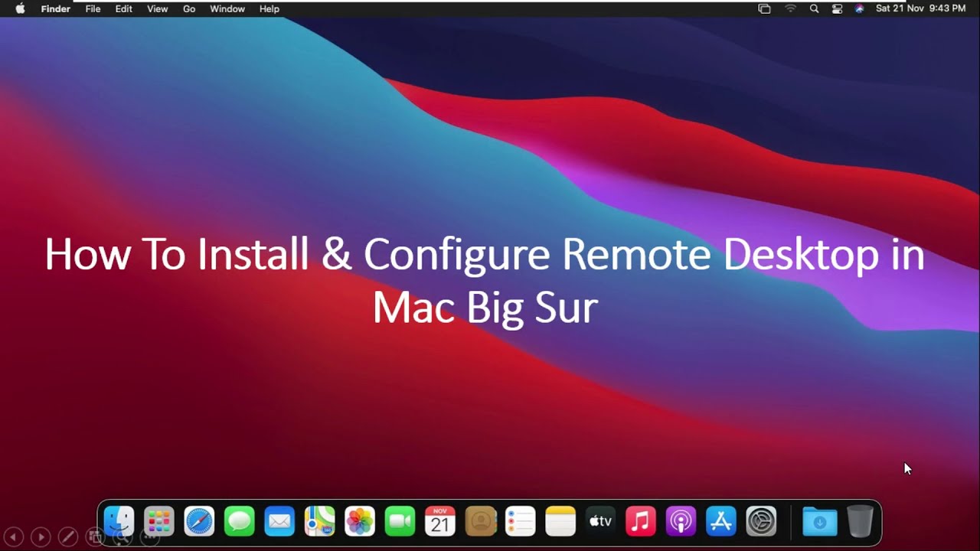The height and width of the screenshot is (551, 980).
Task: Launch Apple TV from the Dock
Action: (600, 522)
